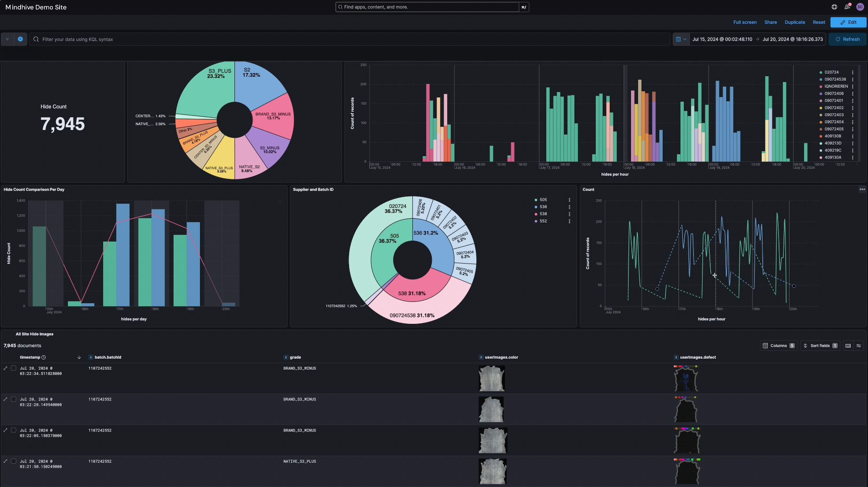Open the Columns selector dropdown
Viewport: 868px width, 487px height.
point(779,346)
